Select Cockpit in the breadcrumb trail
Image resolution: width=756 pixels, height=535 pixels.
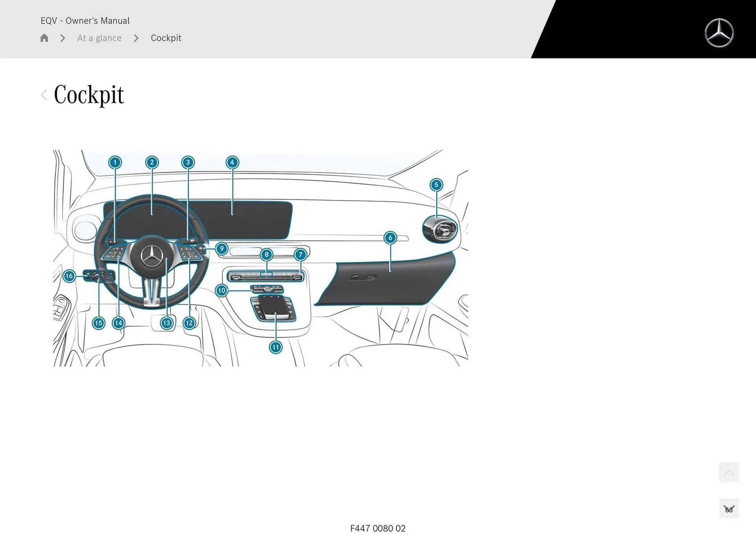166,38
